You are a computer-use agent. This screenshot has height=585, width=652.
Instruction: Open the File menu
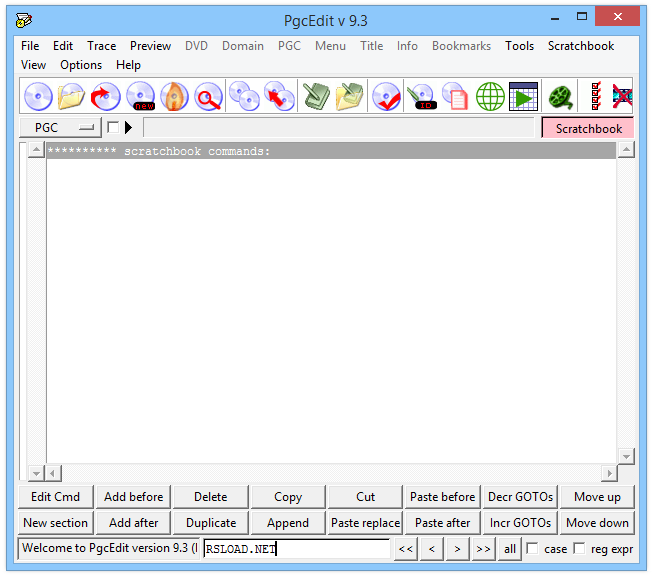(x=30, y=46)
